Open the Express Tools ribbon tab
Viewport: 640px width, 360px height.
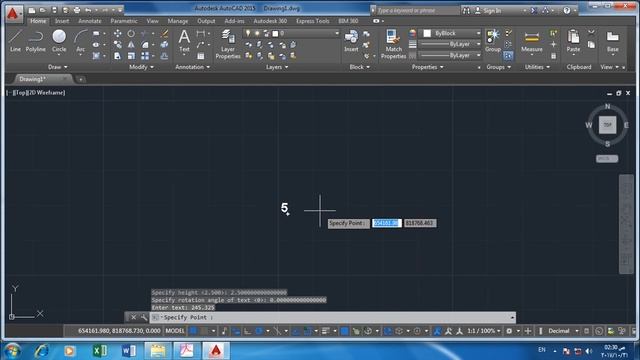click(x=313, y=21)
